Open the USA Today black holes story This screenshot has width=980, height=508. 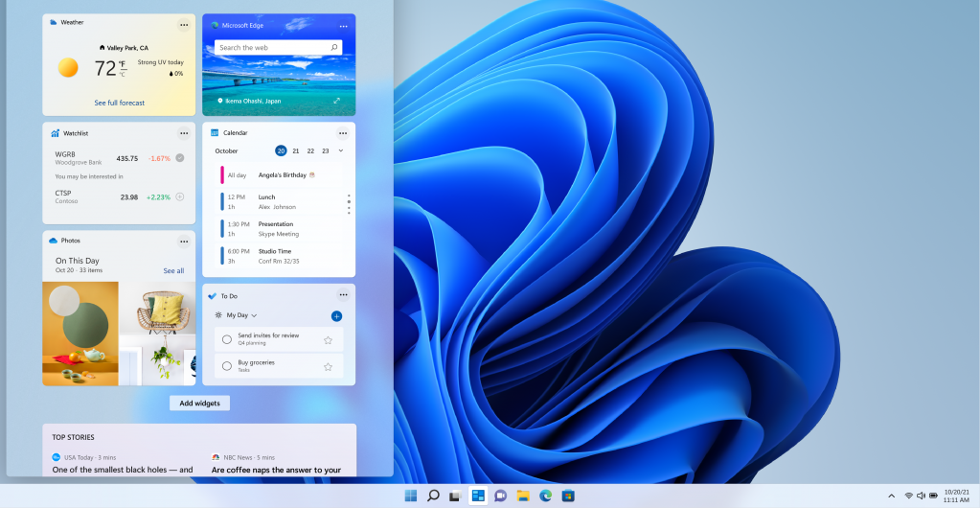tap(123, 470)
